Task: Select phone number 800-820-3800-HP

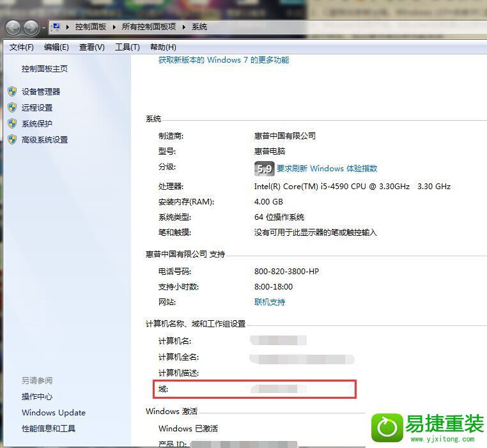Action: [x=286, y=272]
